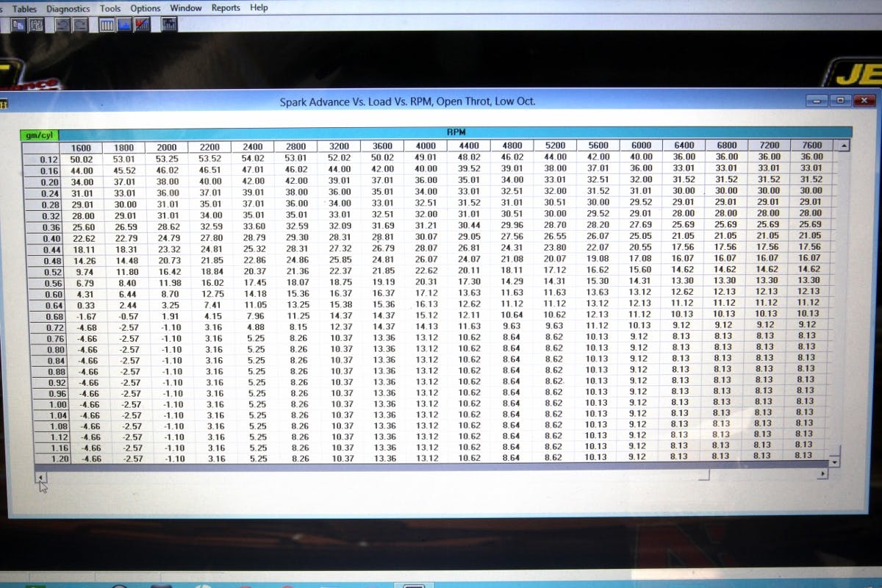
Task: Select the table grid view icon
Action: [x=107, y=24]
